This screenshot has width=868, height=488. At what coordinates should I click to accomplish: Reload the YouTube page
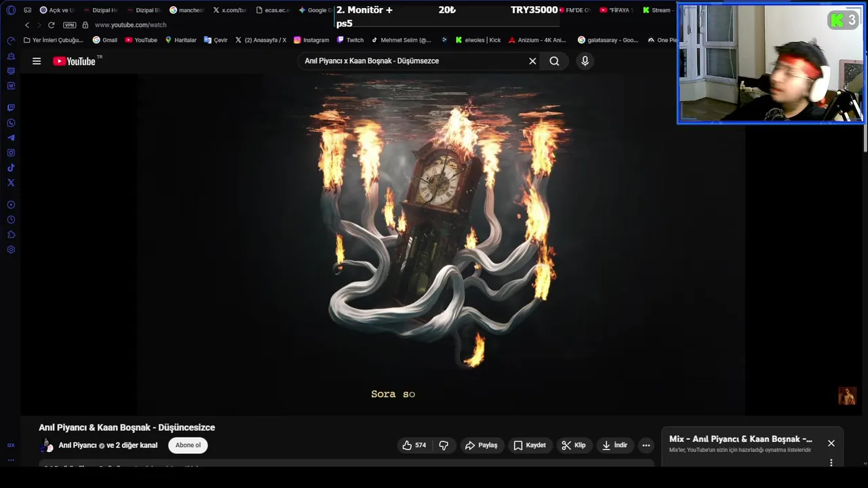(51, 25)
